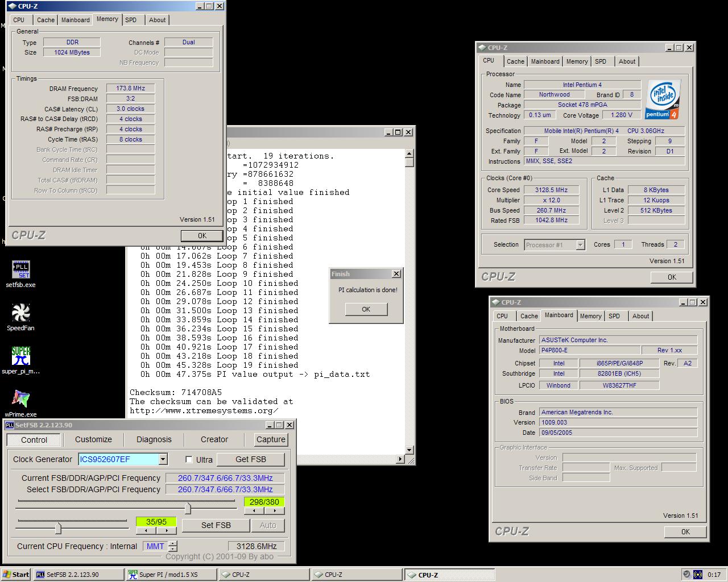Open Clock Generator ICS952607EF dropdown
This screenshot has height=582, width=728.
163,459
